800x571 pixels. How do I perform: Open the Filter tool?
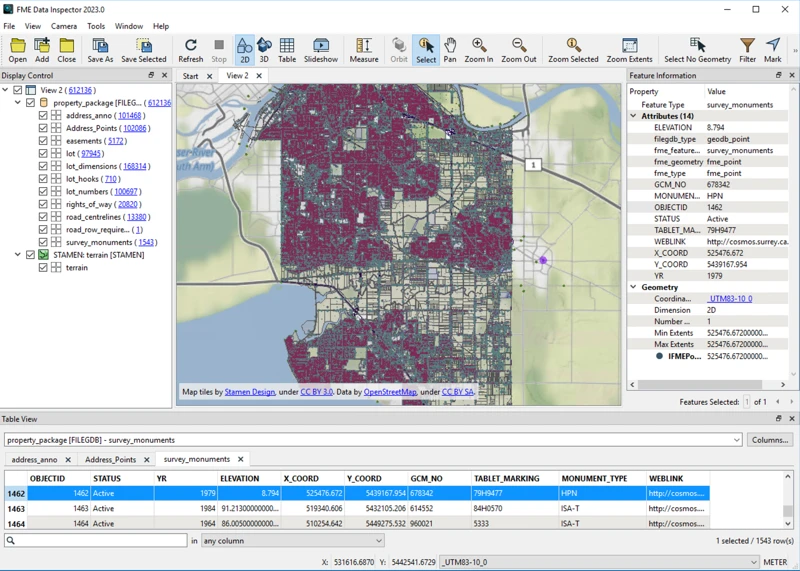tap(747, 50)
